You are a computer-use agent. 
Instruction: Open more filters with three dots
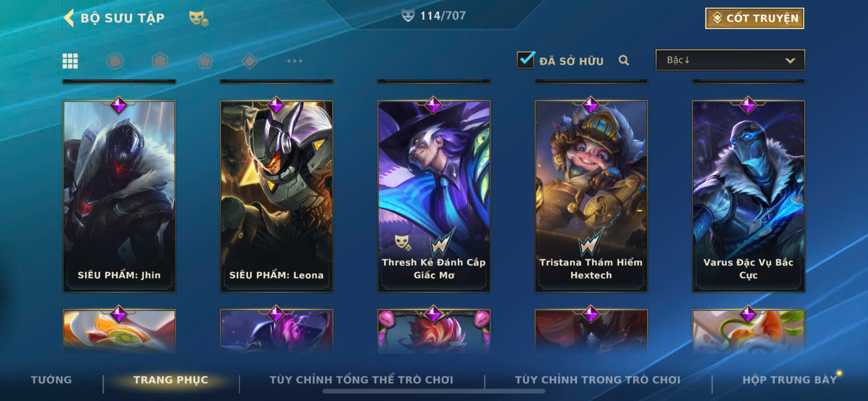click(295, 61)
